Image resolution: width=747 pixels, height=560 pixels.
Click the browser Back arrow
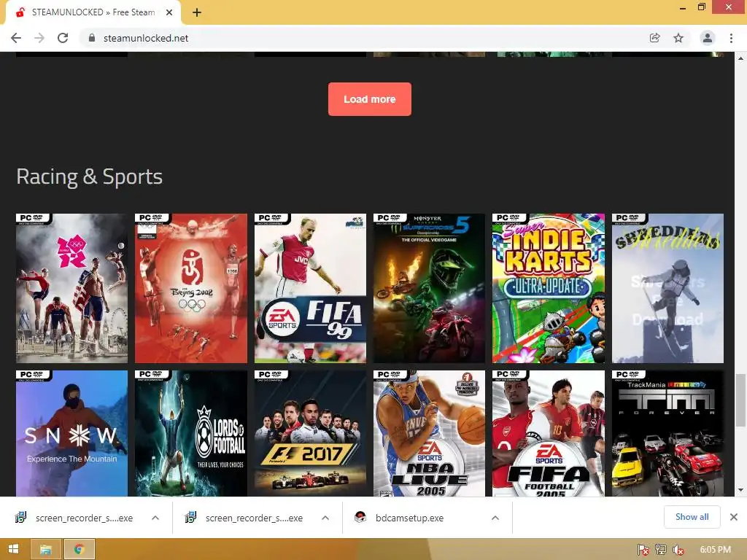pyautogui.click(x=16, y=38)
